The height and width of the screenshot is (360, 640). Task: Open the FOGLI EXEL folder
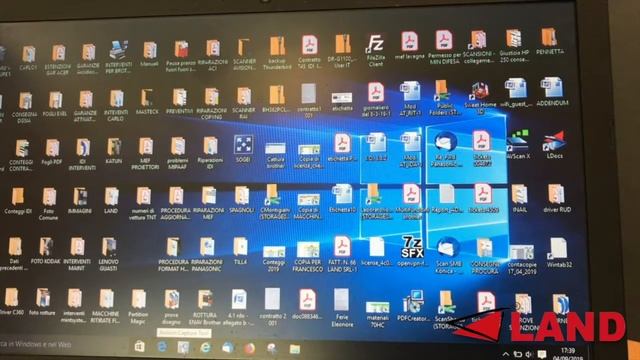click(55, 100)
